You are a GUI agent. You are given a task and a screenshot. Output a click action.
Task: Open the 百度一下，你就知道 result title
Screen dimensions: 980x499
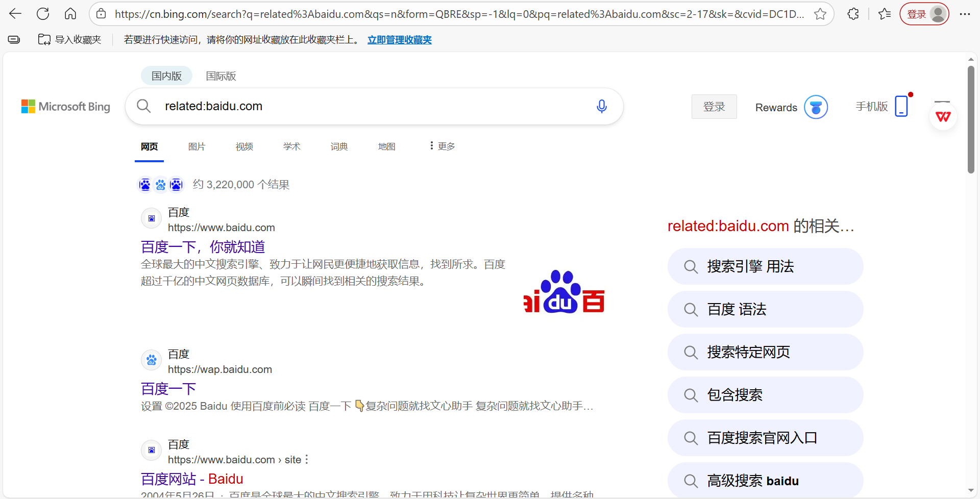[x=203, y=247]
